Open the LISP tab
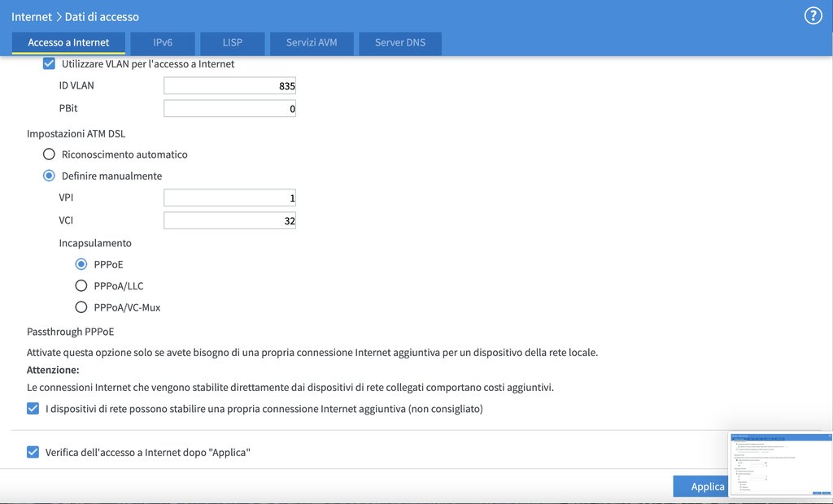Viewport: 833px width, 504px height. coord(232,43)
